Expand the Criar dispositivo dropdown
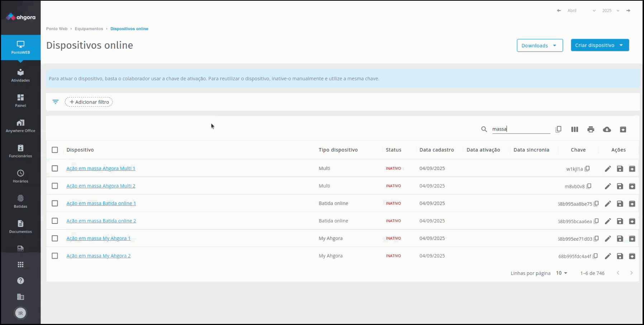This screenshot has width=644, height=325. click(600, 45)
